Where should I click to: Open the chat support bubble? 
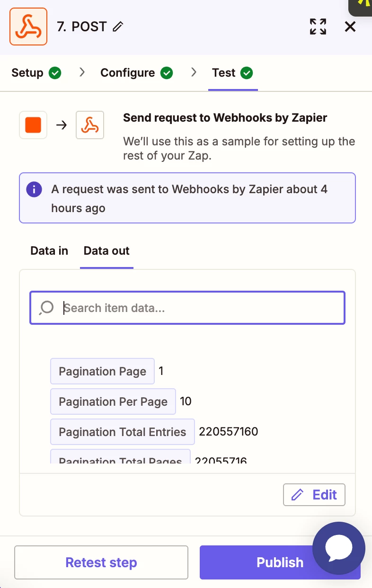[x=339, y=548]
